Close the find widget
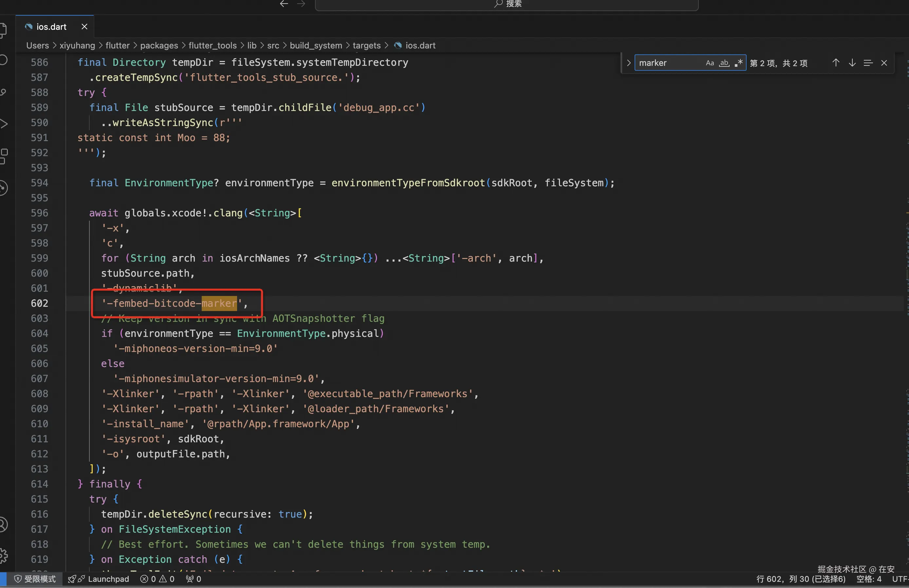 pos(884,63)
